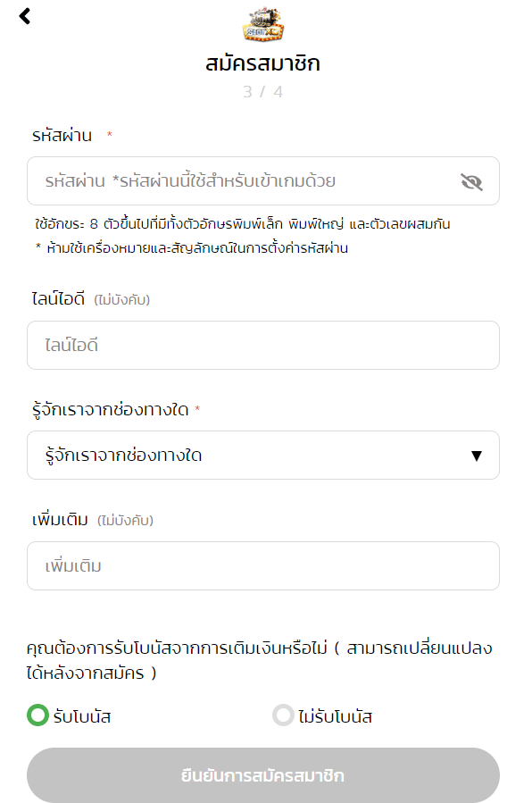Click the เพิ่มเติม additional info field

pos(262,565)
